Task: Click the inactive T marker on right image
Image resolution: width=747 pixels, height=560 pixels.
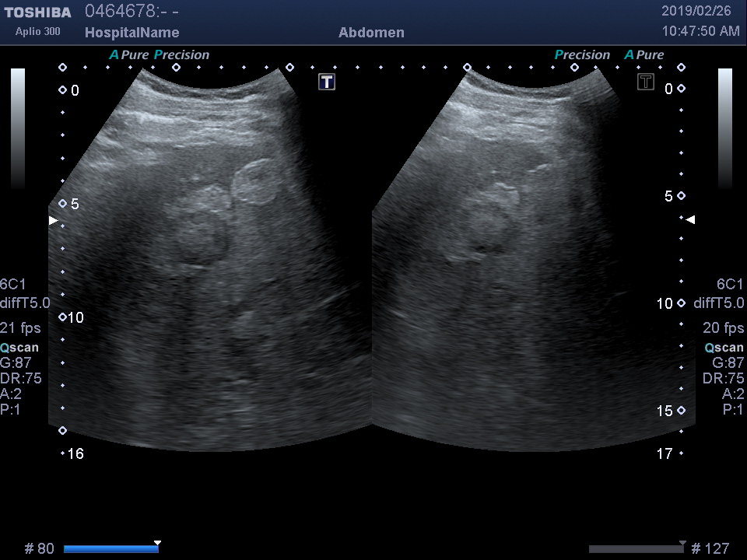Action: click(646, 82)
